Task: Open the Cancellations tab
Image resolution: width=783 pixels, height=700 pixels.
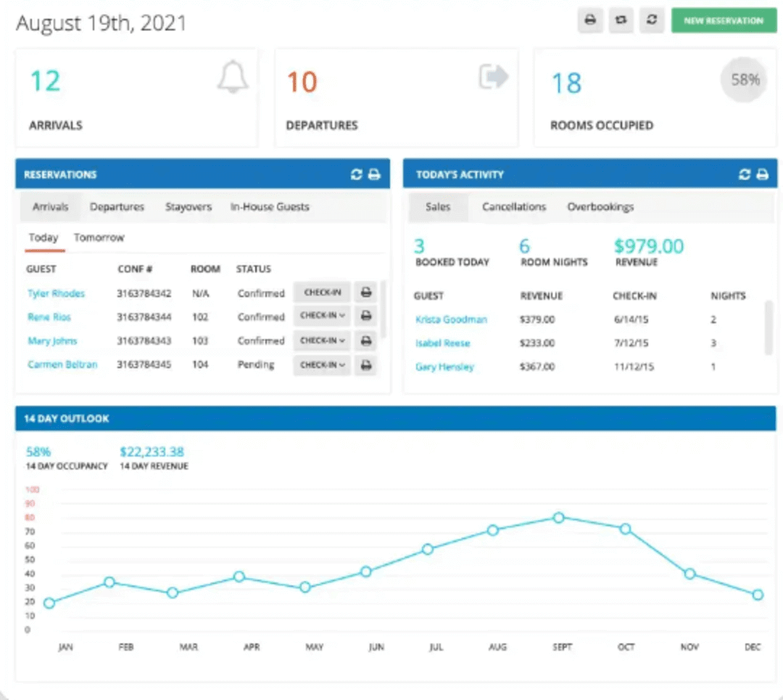Action: (x=513, y=207)
